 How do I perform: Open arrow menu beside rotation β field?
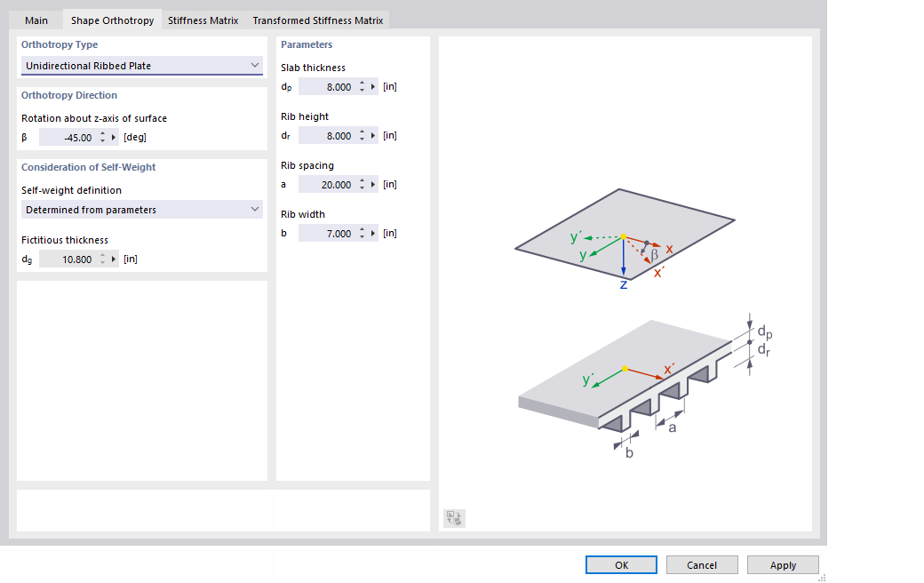click(x=114, y=138)
